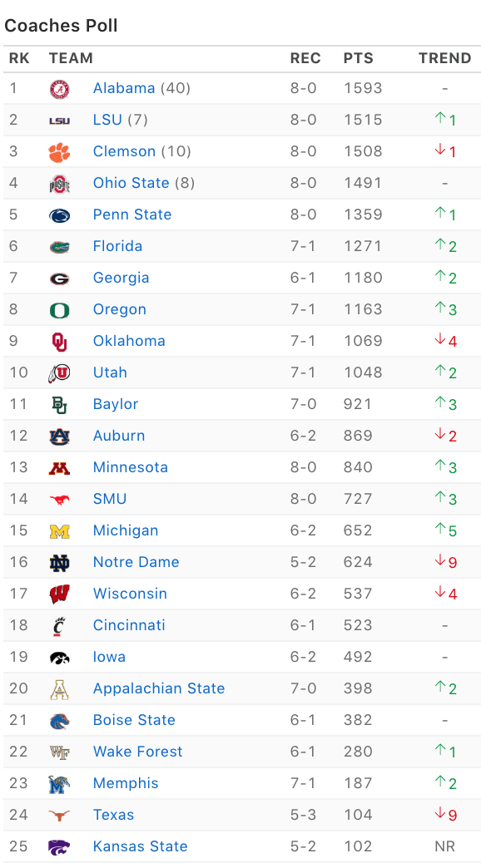Viewport: 481px width, 868px height.
Task: Open the Appalachian State team link
Action: click(x=159, y=688)
